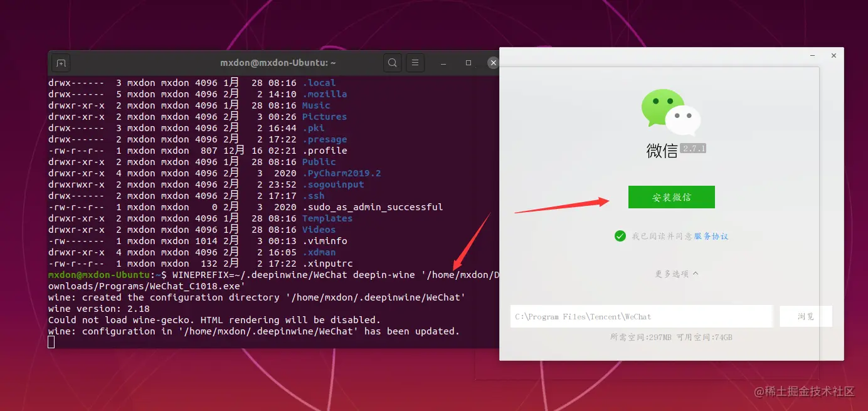Viewport: 868px width, 411px height.
Task: Click the .sogouinput directory name in the terminal
Action: click(x=333, y=184)
